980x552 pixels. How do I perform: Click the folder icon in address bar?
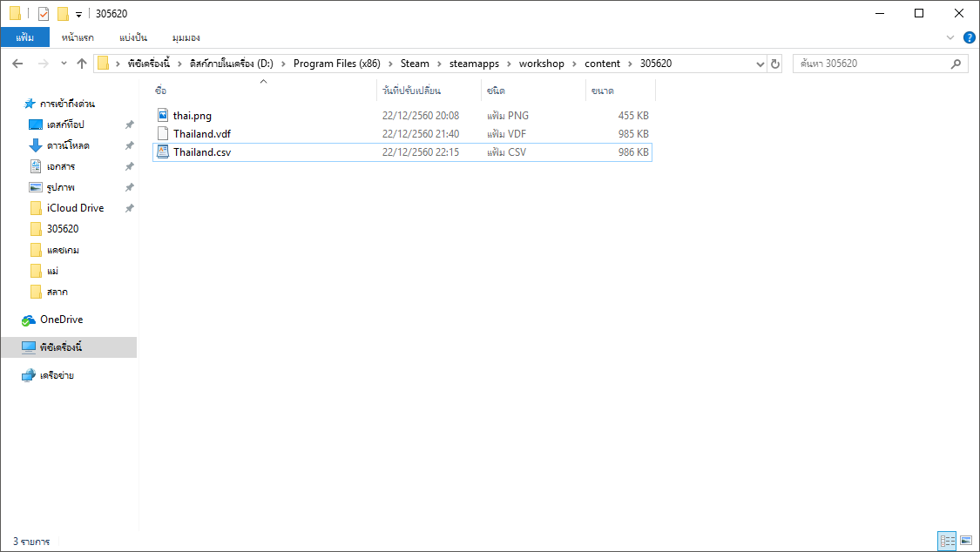tap(103, 63)
